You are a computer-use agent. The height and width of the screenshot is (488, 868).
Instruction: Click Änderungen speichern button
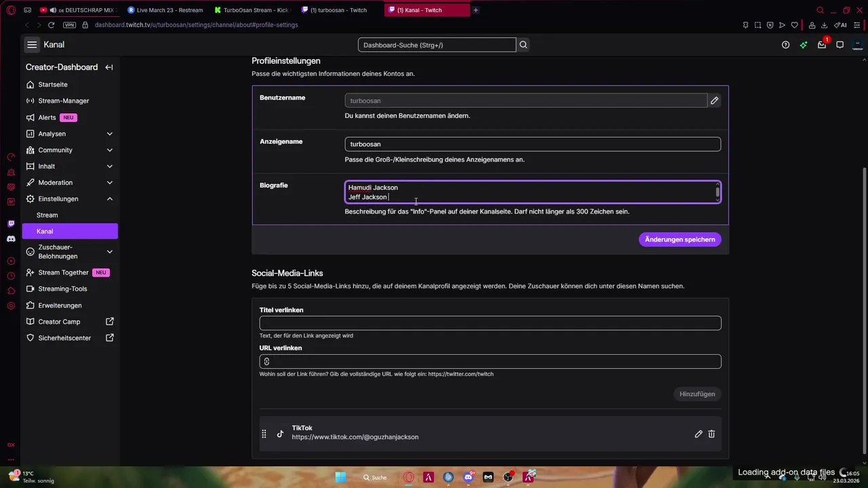click(679, 239)
